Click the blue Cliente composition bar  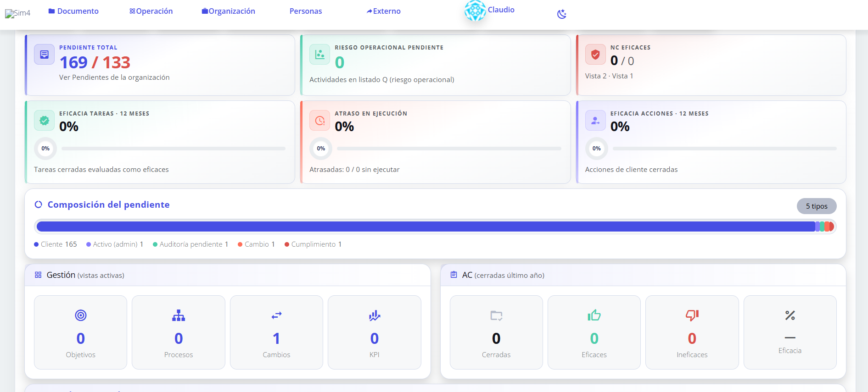[426, 226]
